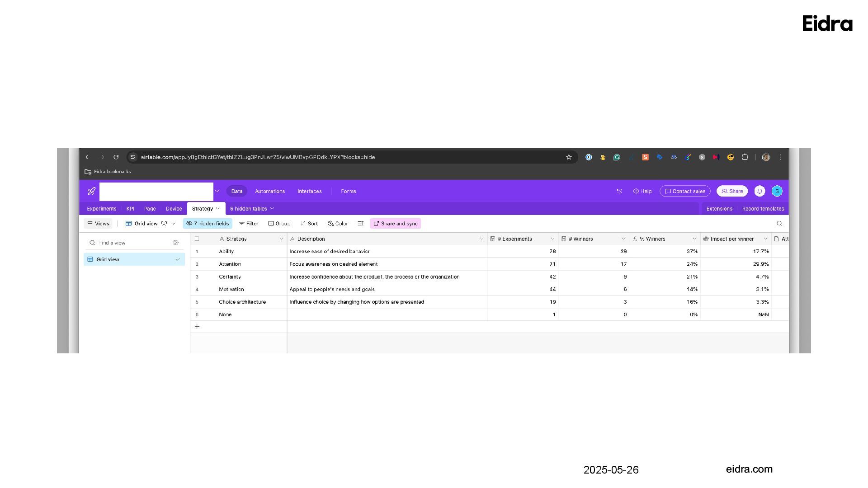The image size is (868, 488).
Task: Expand # Experiments field dropdown arrow
Action: (552, 239)
